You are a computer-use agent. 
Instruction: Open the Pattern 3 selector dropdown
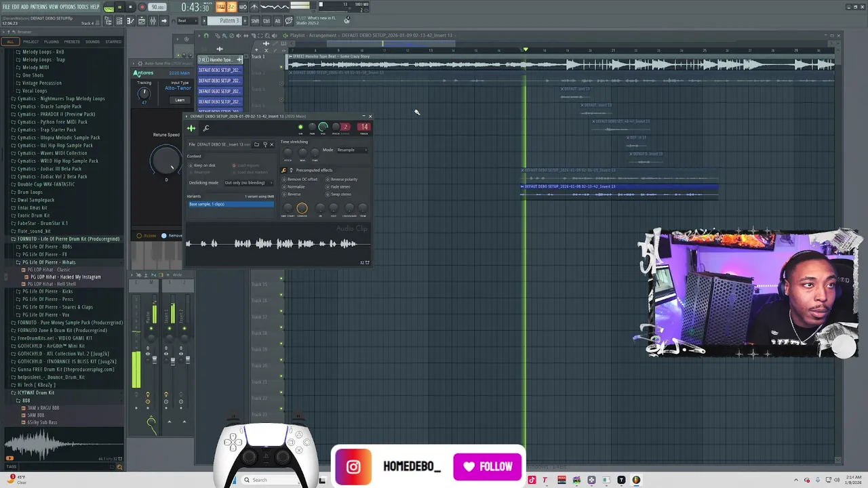(x=224, y=21)
